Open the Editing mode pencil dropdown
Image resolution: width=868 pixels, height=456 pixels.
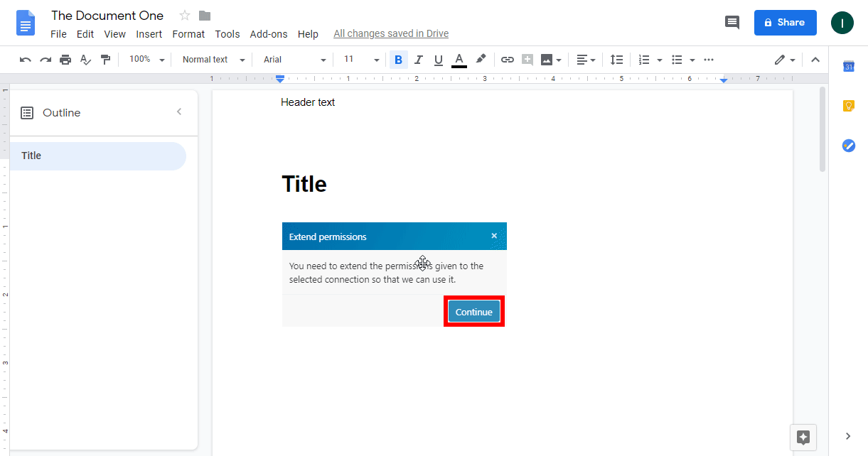[x=785, y=60]
